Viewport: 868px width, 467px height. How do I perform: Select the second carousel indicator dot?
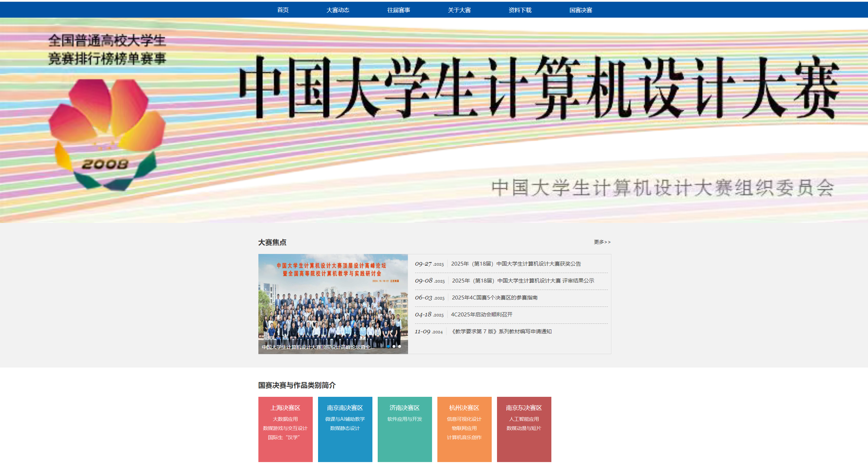tap(394, 346)
